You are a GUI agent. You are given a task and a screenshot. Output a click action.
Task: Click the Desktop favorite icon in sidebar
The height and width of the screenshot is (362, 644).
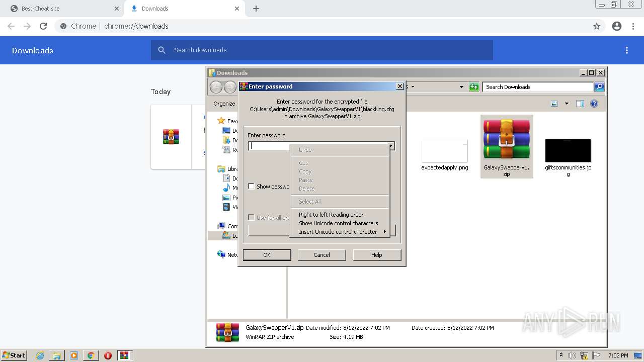coord(226,131)
